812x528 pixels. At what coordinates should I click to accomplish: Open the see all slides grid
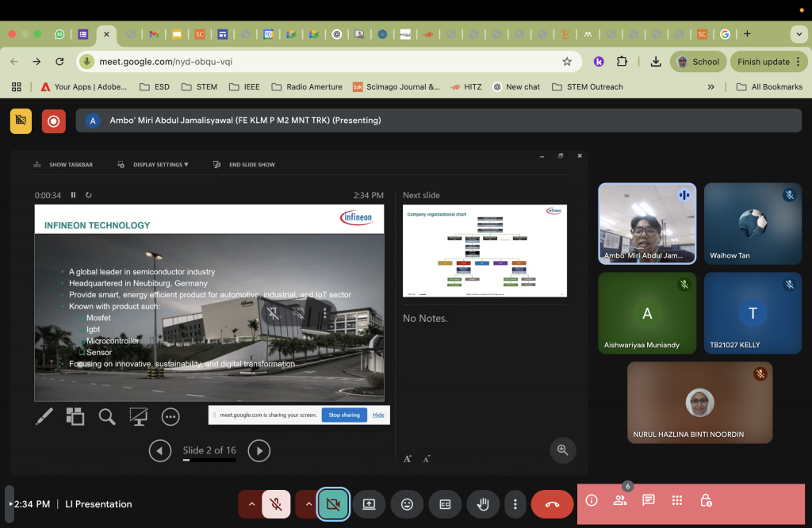[x=75, y=417]
